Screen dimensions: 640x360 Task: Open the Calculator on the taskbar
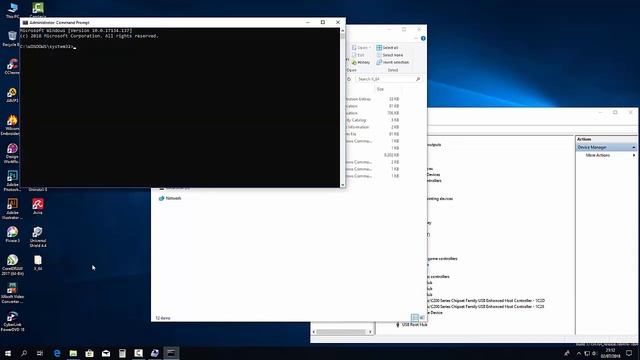tap(122, 353)
